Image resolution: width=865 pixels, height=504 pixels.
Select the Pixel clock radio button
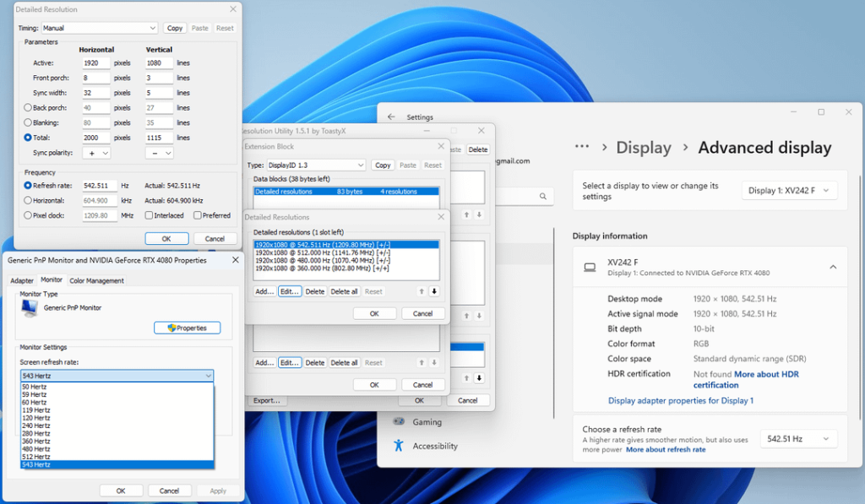29,215
